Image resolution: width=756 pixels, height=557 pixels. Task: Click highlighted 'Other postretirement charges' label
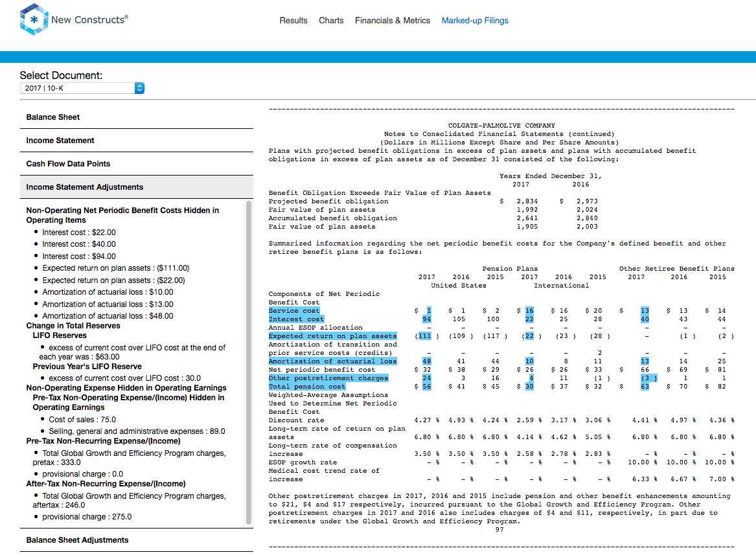click(x=328, y=378)
